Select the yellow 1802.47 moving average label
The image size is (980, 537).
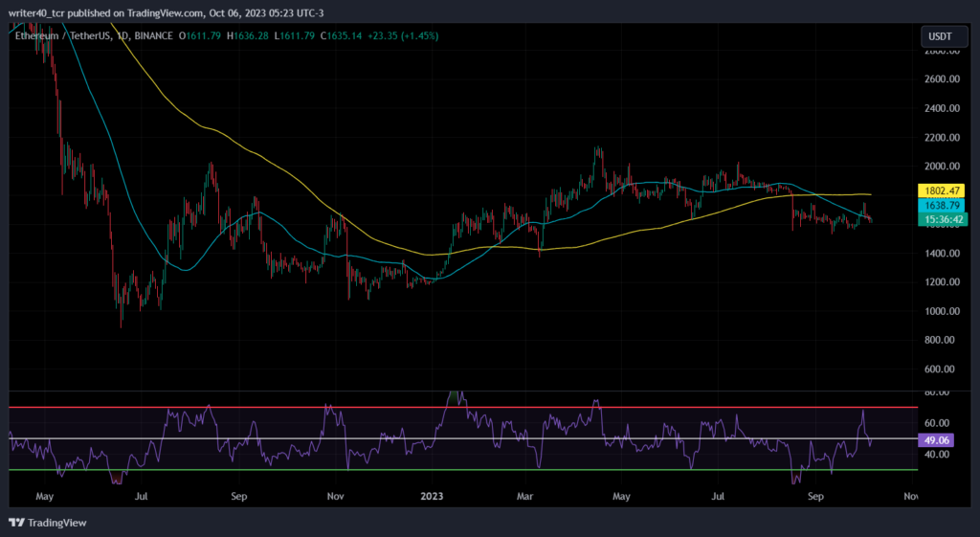click(x=942, y=191)
